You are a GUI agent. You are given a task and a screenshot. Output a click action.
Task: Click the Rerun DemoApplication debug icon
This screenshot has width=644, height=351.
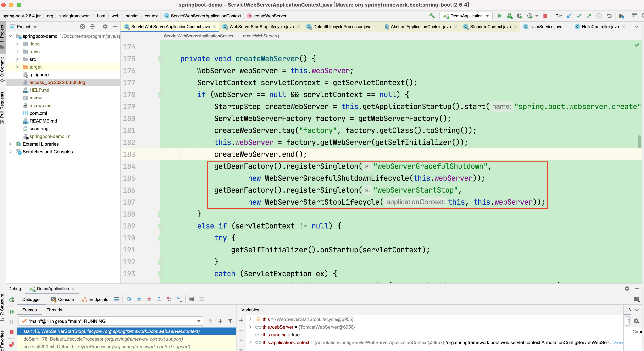12,300
